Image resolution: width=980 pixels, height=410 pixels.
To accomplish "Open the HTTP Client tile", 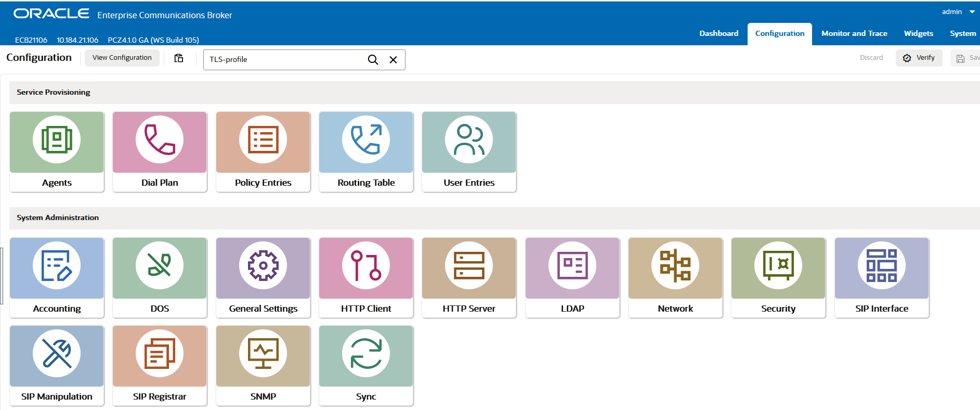I will (366, 278).
